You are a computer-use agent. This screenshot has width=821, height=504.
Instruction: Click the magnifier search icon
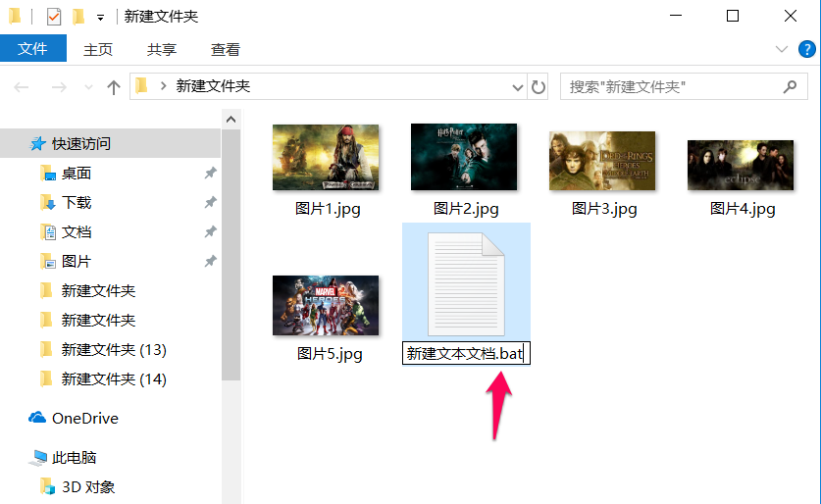pos(791,87)
